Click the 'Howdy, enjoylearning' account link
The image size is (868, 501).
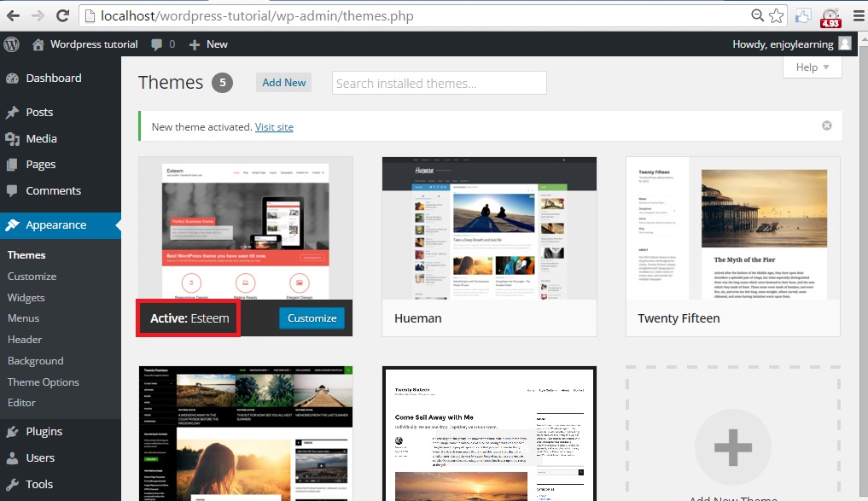tap(783, 44)
